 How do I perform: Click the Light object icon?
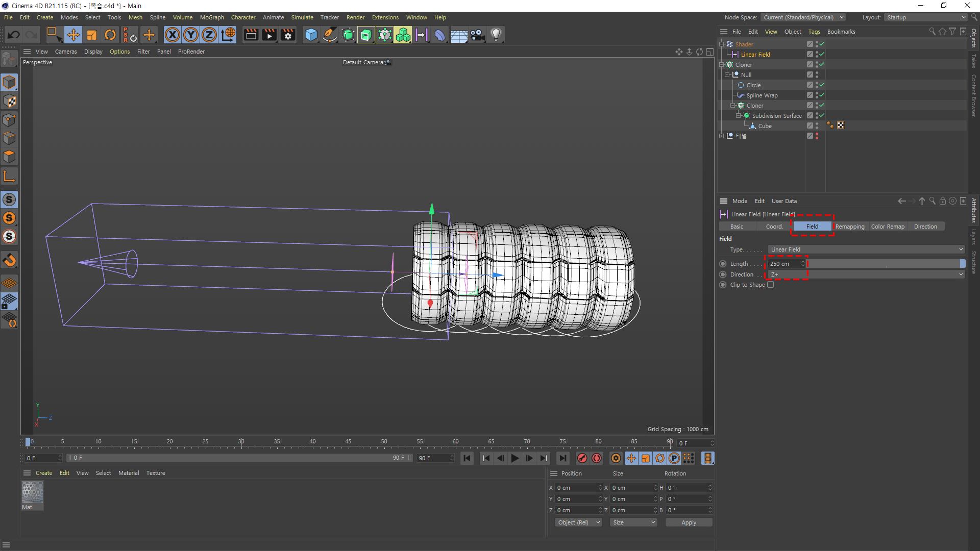click(496, 35)
